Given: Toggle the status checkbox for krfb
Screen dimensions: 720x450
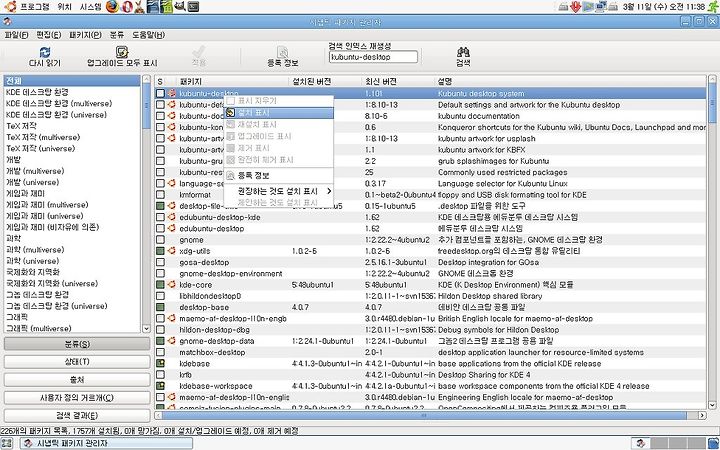Looking at the screenshot, I should (x=160, y=375).
